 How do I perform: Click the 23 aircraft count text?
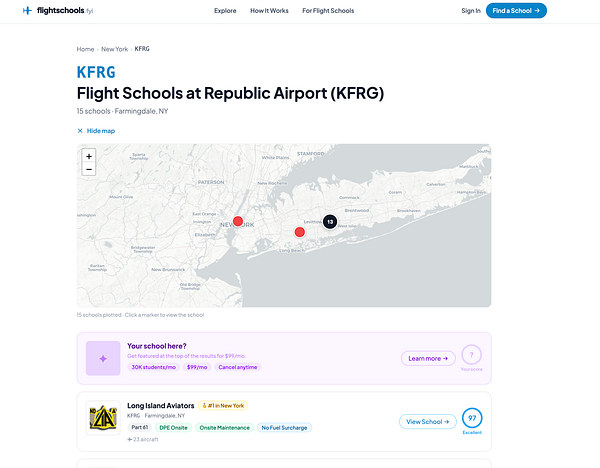click(x=143, y=439)
